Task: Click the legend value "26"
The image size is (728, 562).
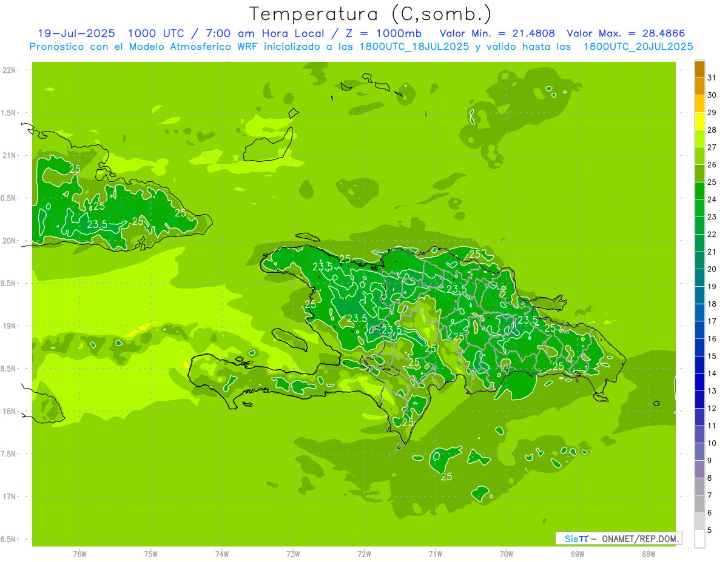Action: (712, 164)
